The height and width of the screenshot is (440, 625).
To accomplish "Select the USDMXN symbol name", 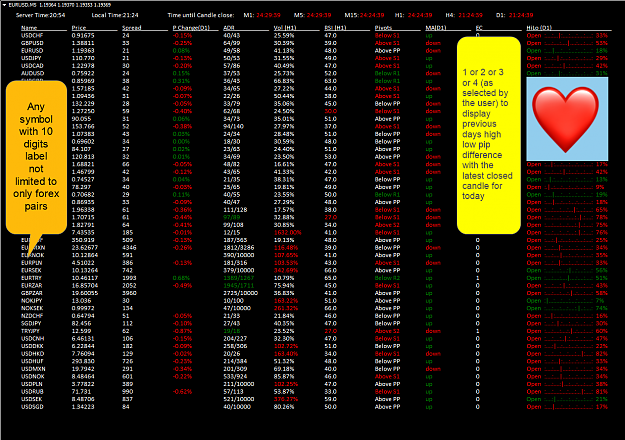I will coord(33,369).
